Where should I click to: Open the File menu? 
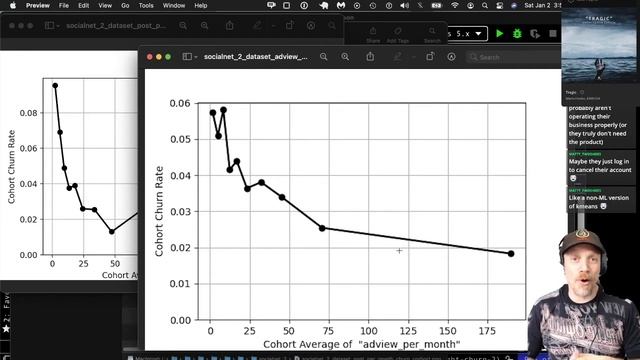64,6
